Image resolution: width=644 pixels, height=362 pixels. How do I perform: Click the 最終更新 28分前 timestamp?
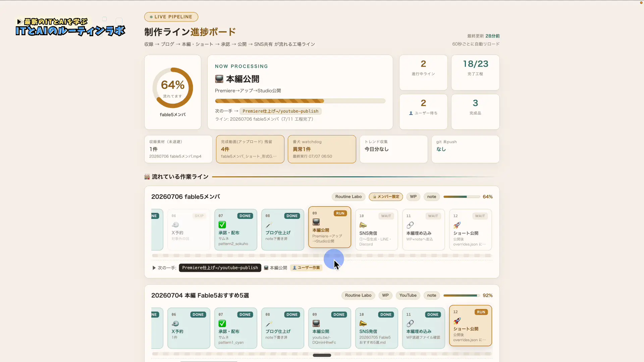click(x=483, y=36)
